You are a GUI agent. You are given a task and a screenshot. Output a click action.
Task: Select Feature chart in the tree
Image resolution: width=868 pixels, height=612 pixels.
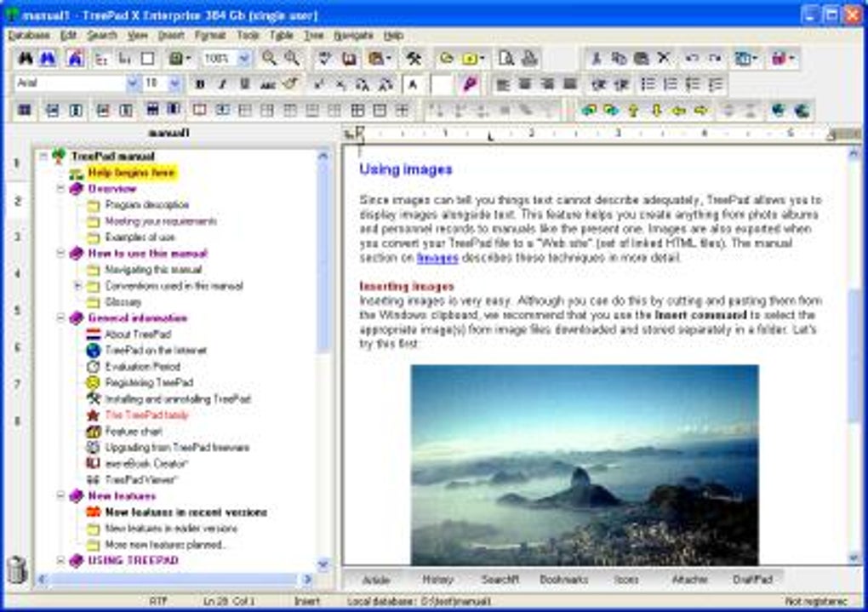(134, 431)
